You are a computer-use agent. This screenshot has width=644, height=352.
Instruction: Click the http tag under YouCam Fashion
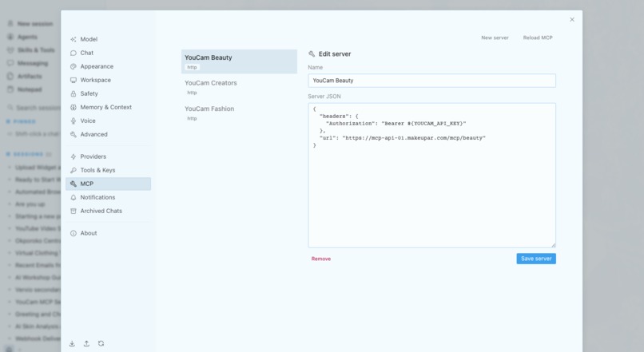[192, 119]
